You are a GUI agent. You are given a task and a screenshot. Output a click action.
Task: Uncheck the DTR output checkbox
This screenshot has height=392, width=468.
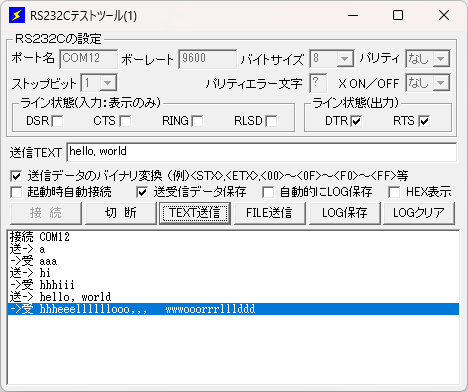pos(356,121)
